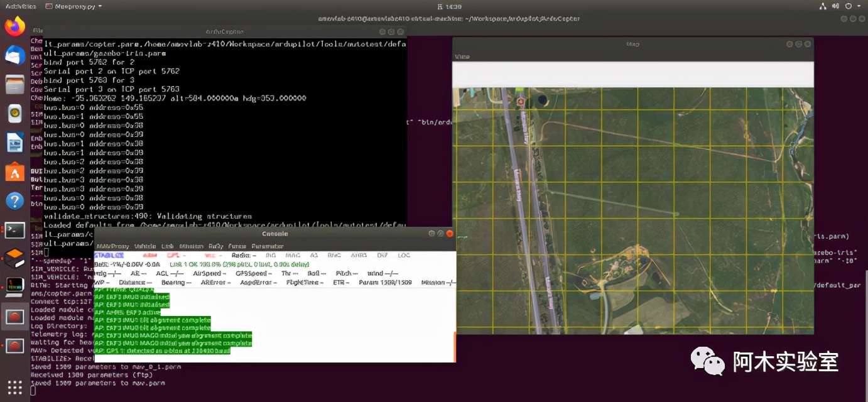Open the Help icon in dock
The image size is (868, 402).
coord(14,201)
